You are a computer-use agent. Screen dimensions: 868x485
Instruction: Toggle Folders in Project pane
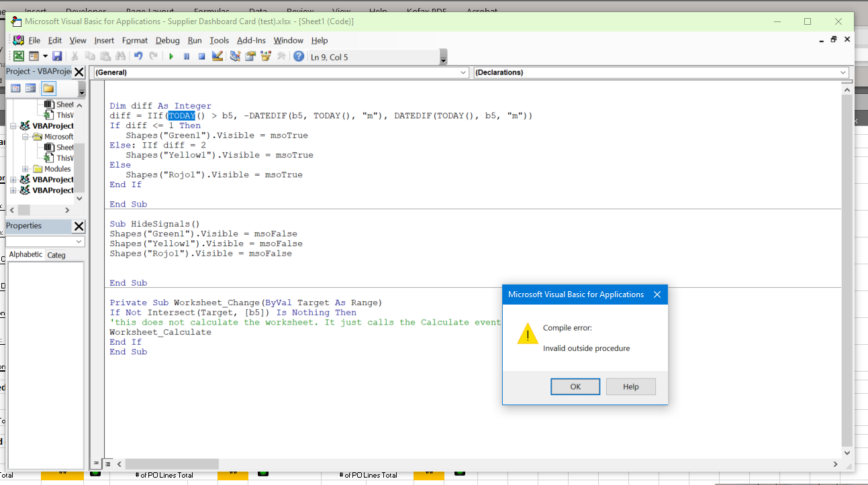[x=48, y=89]
